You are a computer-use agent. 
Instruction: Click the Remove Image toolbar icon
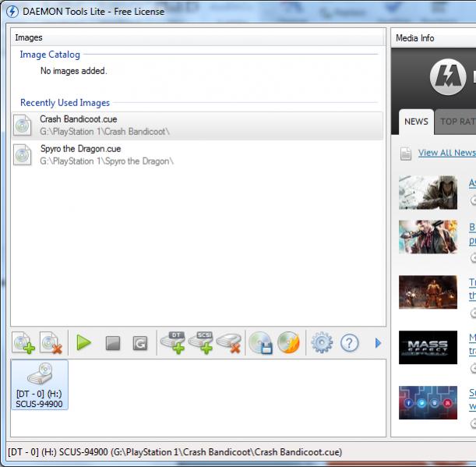[51, 343]
